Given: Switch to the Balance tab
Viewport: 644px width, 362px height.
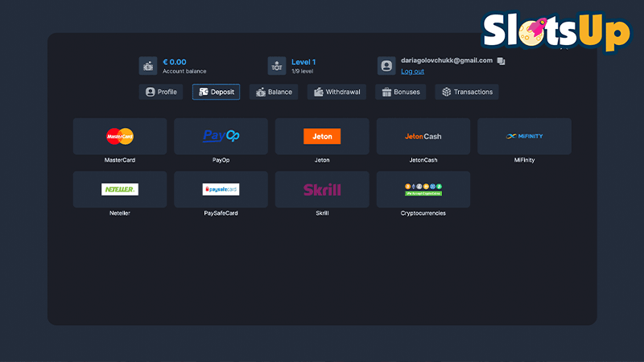Looking at the screenshot, I should coord(274,92).
